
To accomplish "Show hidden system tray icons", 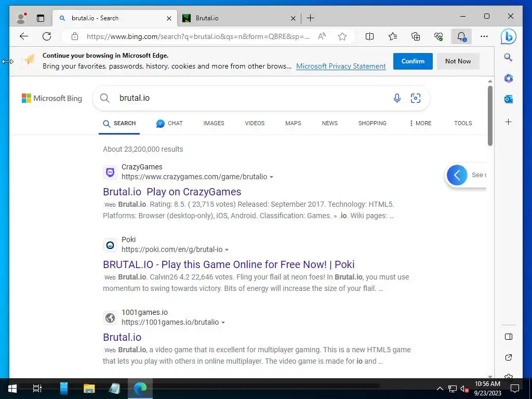I will coord(440,389).
